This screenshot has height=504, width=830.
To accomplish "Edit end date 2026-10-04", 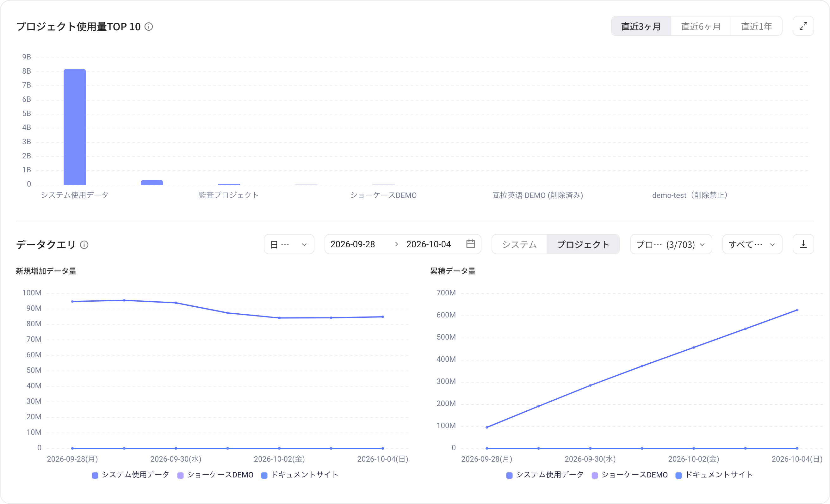I will (x=428, y=244).
